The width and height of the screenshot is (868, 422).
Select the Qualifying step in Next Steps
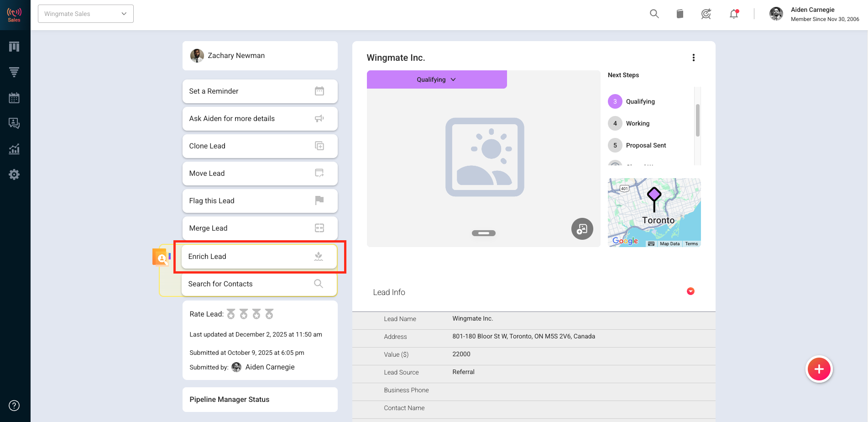click(632, 101)
